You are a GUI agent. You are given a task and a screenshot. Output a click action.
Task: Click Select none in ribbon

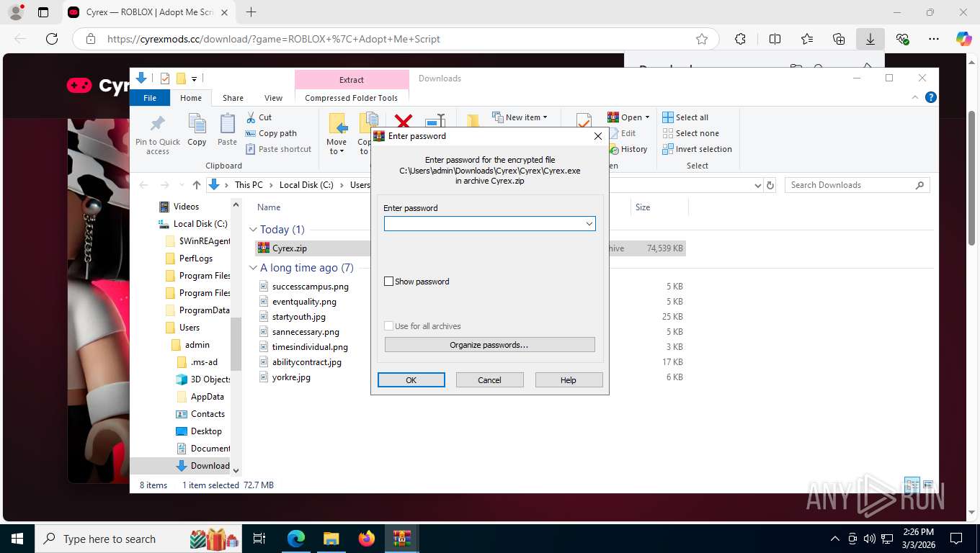tap(690, 133)
